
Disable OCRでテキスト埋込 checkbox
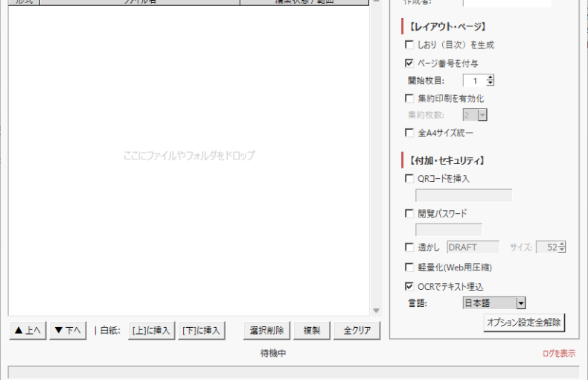(409, 286)
